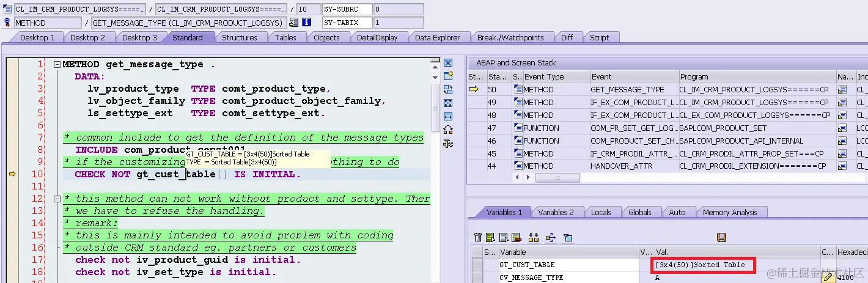Click the new tool icon with yellow star
Screen dimensions: 868x283
tap(448, 76)
